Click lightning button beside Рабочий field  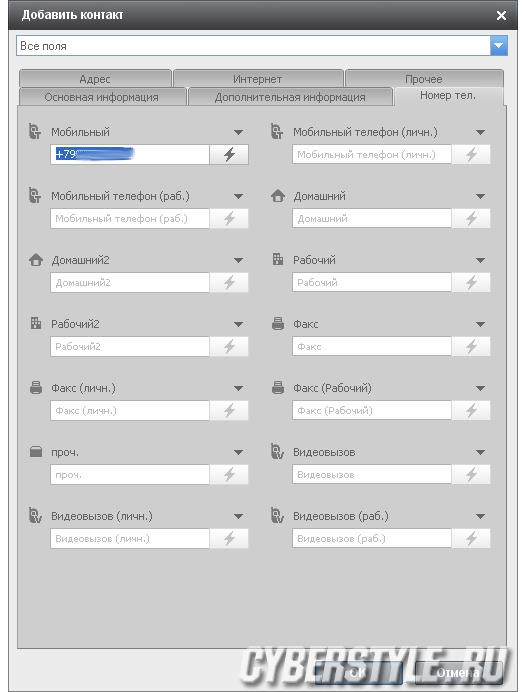tap(471, 282)
